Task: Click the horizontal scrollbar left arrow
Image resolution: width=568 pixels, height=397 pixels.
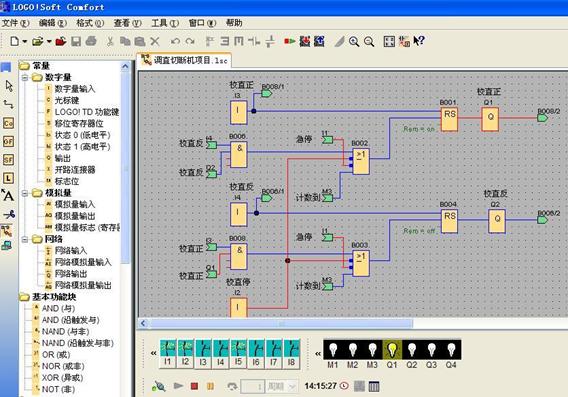Action: click(x=143, y=323)
